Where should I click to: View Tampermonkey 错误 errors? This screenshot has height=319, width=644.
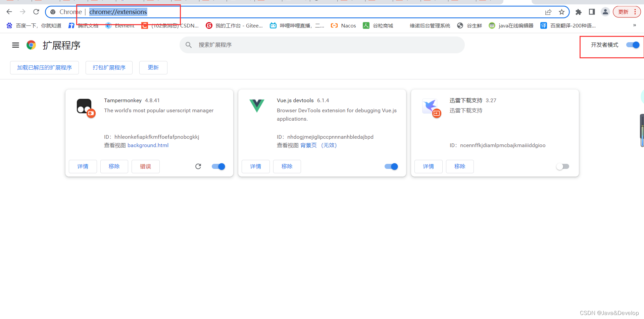(146, 167)
